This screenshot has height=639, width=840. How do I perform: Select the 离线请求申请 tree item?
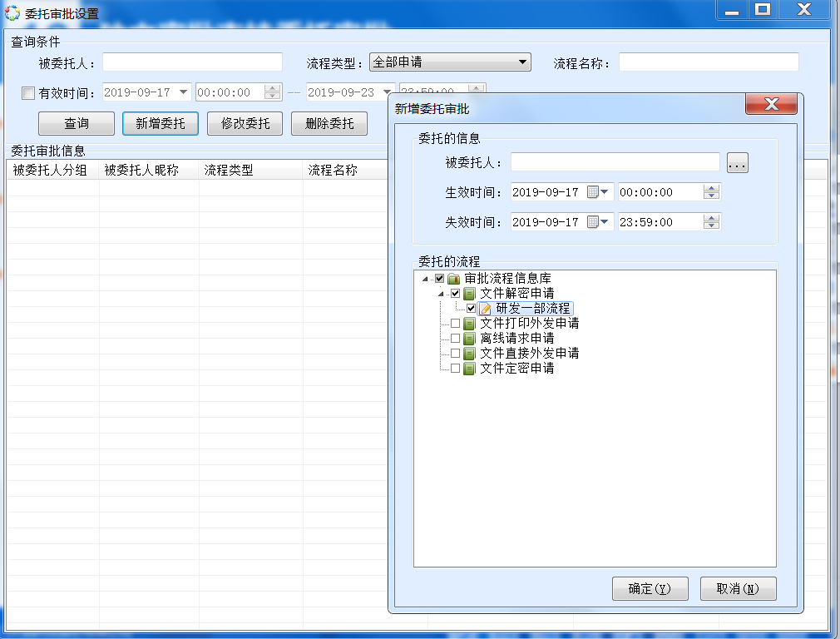coord(517,339)
